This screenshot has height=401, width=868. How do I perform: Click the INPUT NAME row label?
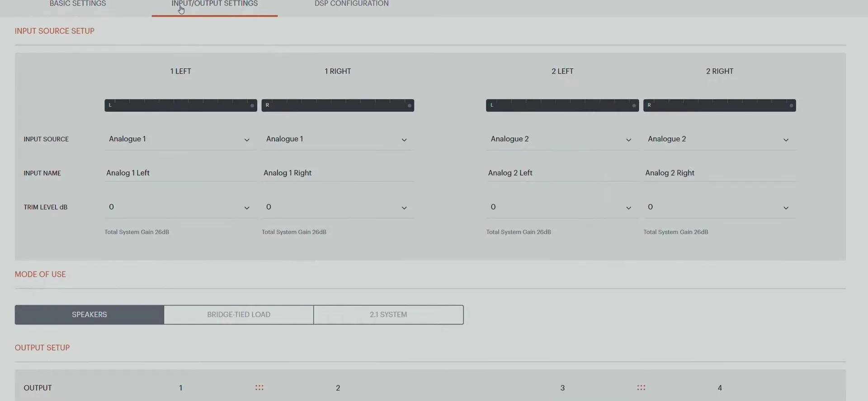point(42,173)
